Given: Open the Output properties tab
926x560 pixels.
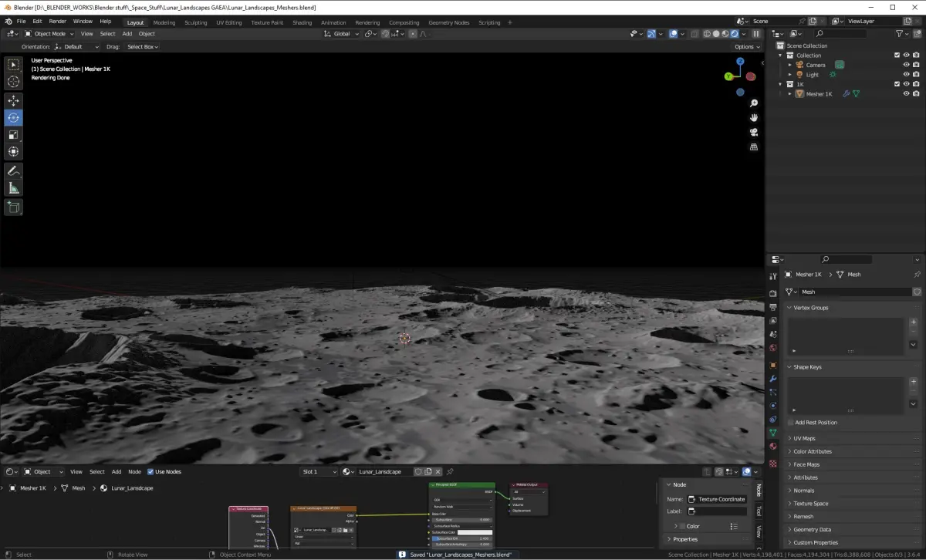Looking at the screenshot, I should (x=773, y=307).
